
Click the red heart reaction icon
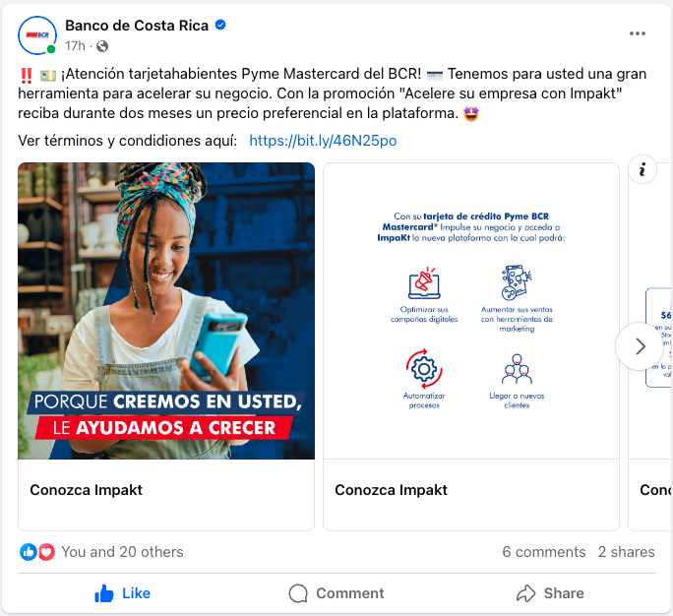[46, 552]
